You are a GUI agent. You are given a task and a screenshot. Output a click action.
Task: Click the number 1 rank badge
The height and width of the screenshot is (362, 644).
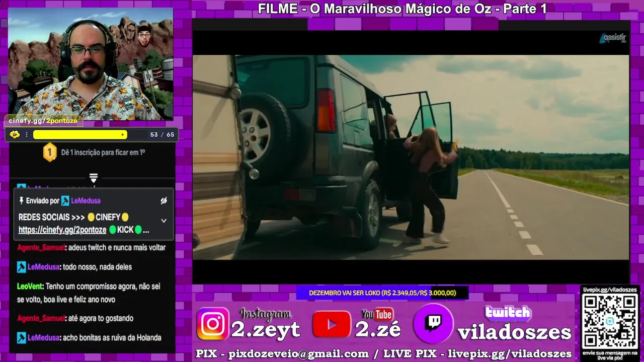click(50, 152)
